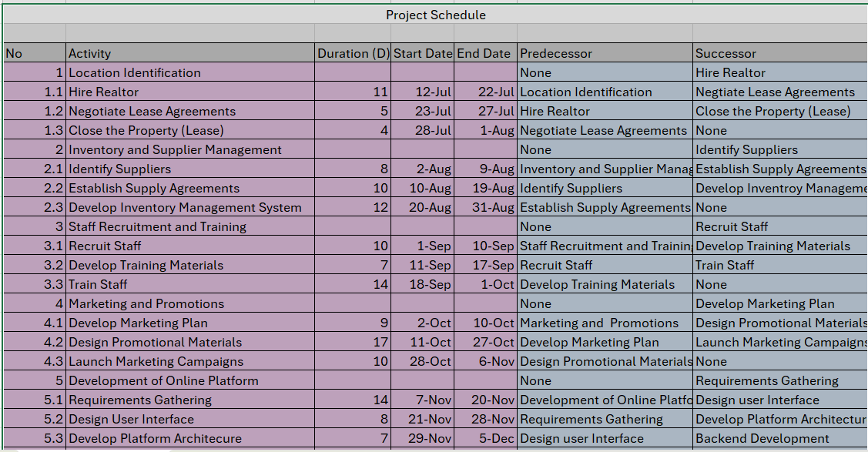This screenshot has height=452, width=868.
Task: Select the Duration (D) header cell
Action: (353, 53)
